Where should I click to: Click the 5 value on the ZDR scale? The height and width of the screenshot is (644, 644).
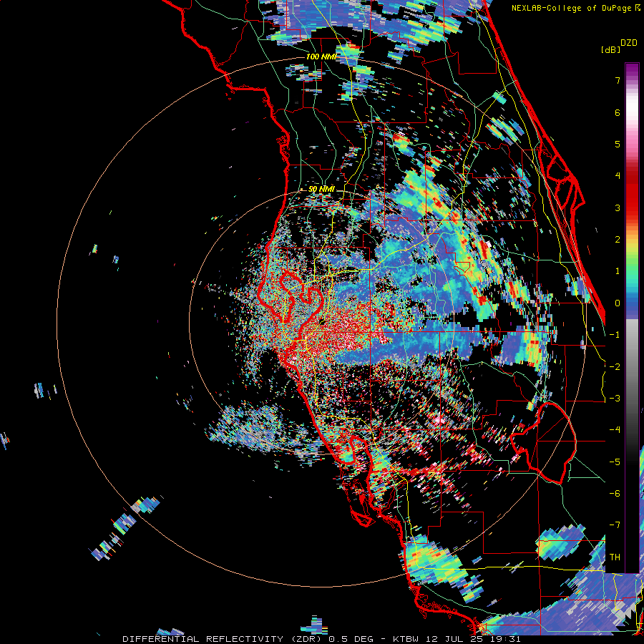click(x=618, y=144)
